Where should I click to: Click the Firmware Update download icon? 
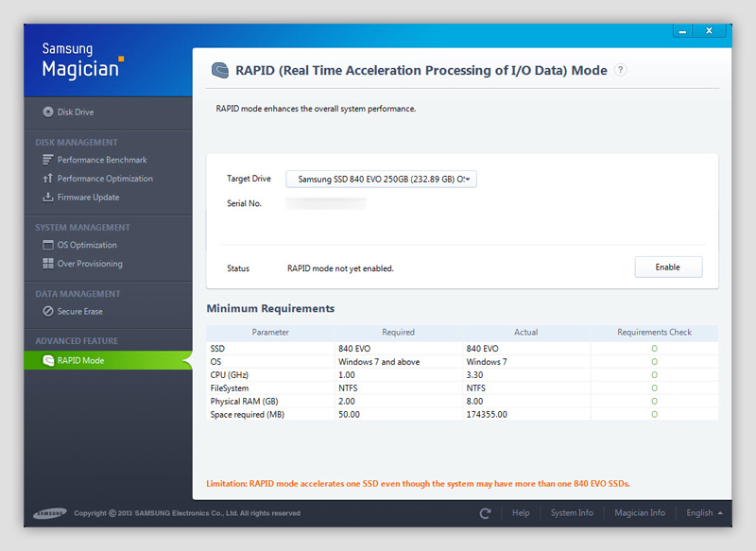pyautogui.click(x=48, y=198)
